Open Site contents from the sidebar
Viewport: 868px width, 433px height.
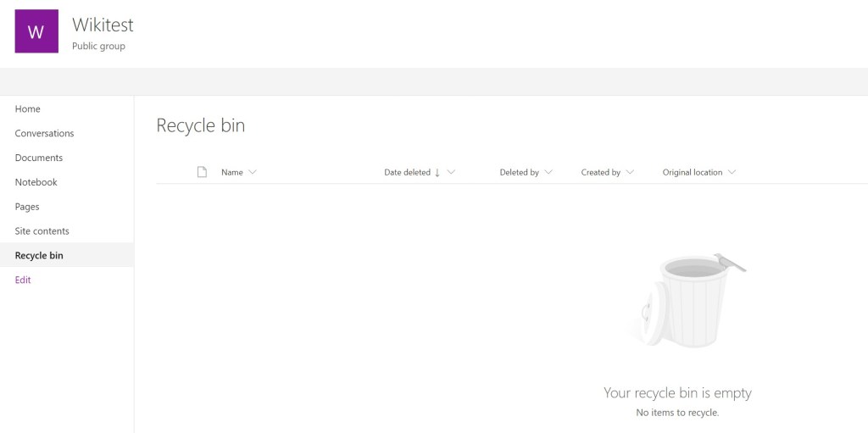coord(42,231)
